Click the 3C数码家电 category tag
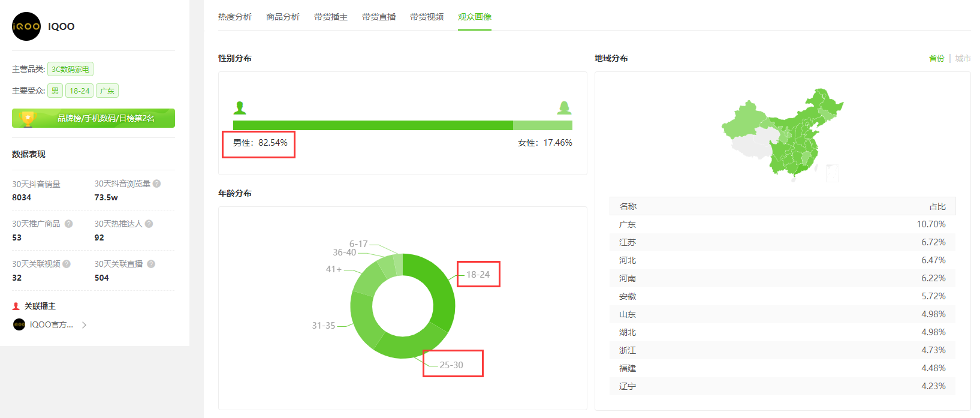 point(70,70)
